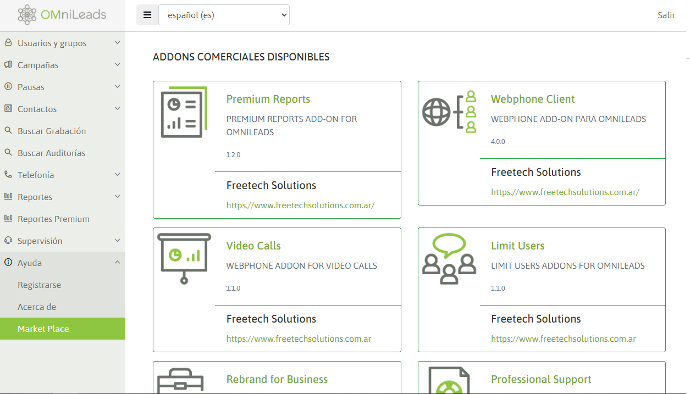The width and height of the screenshot is (690, 394).
Task: Click the Contactos address book icon
Action: tap(8, 108)
